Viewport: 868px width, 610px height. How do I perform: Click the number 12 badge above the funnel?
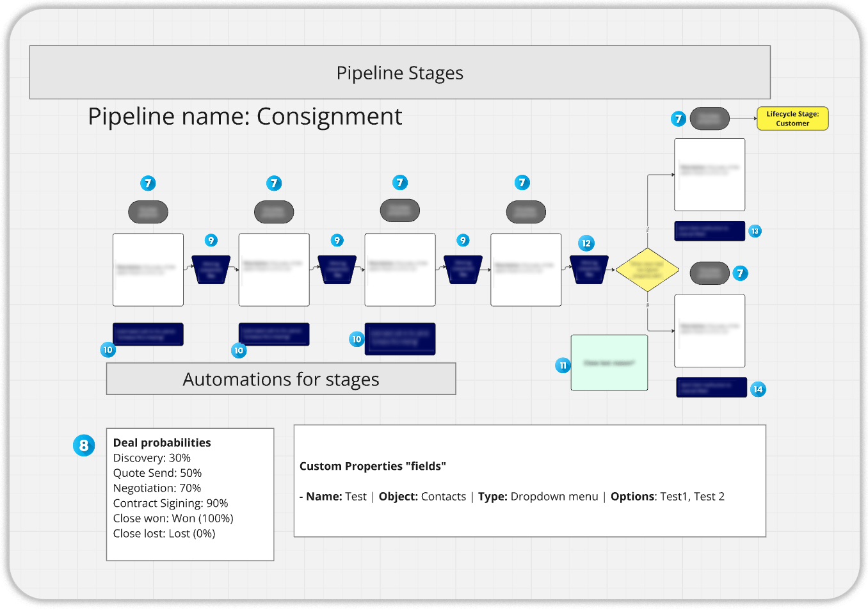586,243
